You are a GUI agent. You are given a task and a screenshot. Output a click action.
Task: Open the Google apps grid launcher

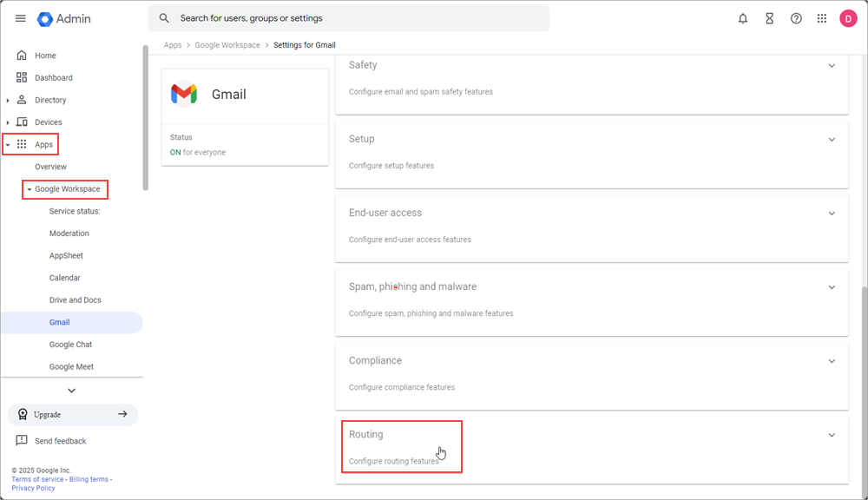pos(822,18)
